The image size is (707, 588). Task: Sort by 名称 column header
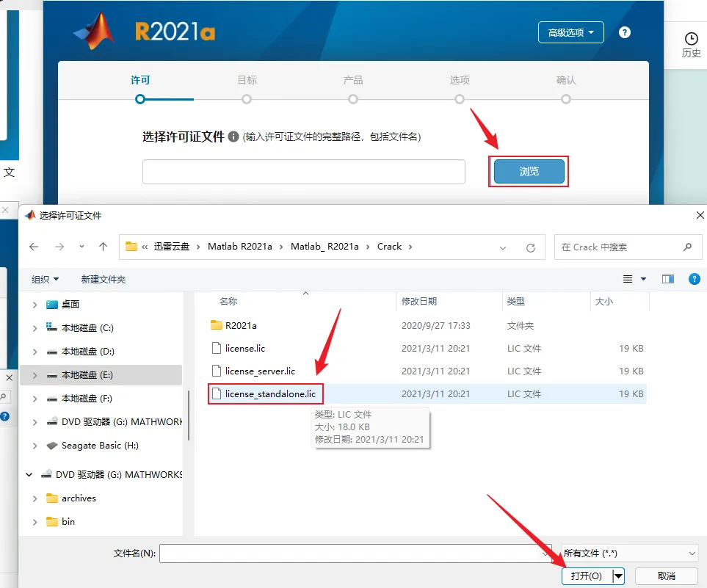click(x=228, y=301)
